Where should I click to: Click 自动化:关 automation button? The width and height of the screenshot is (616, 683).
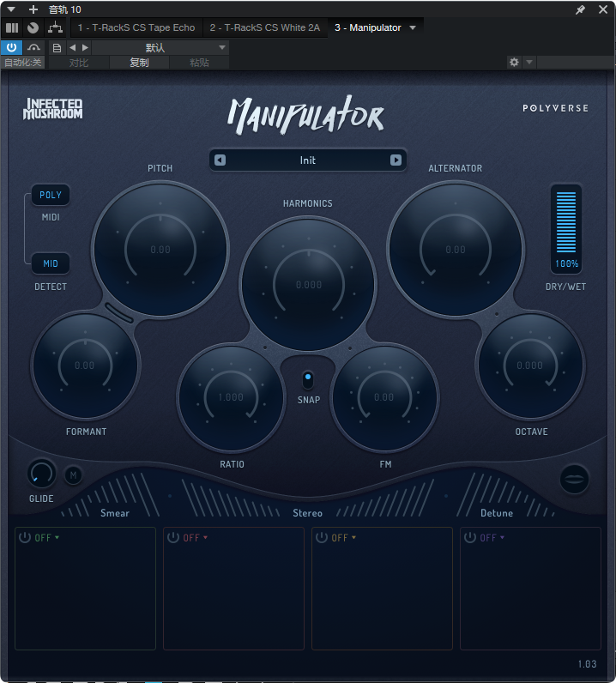22,63
